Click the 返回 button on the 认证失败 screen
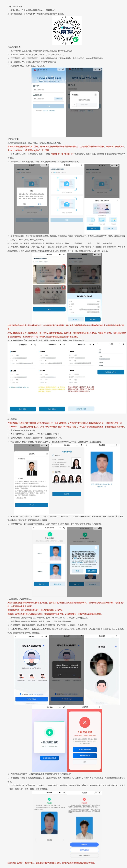The height and width of the screenshot is (868, 127). coord(85,762)
